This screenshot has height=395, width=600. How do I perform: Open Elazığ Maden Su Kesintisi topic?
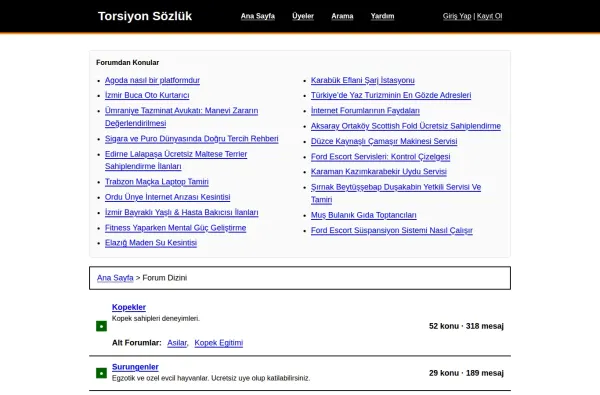click(x=151, y=243)
